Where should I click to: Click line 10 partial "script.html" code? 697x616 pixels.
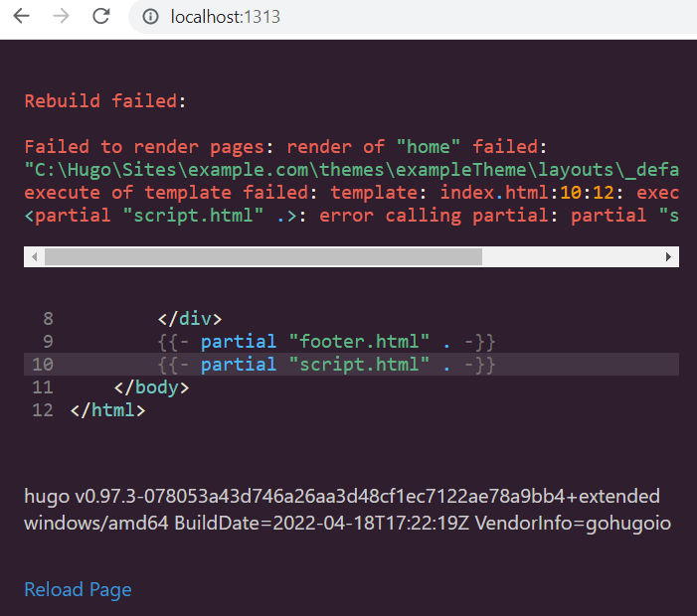[x=326, y=365]
